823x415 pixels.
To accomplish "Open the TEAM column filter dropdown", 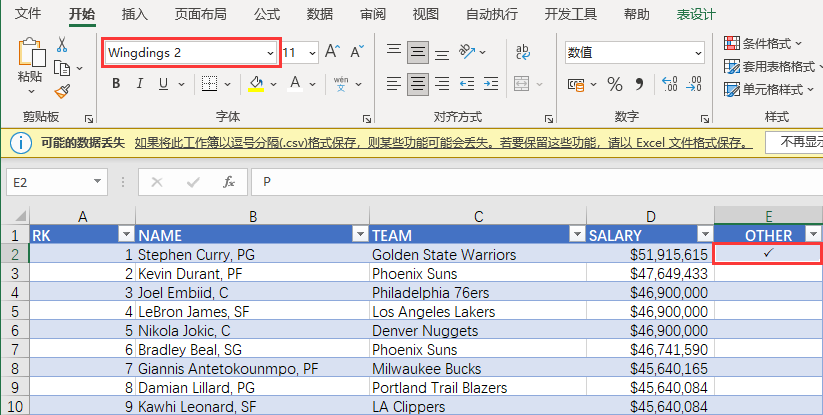I will coord(577,235).
